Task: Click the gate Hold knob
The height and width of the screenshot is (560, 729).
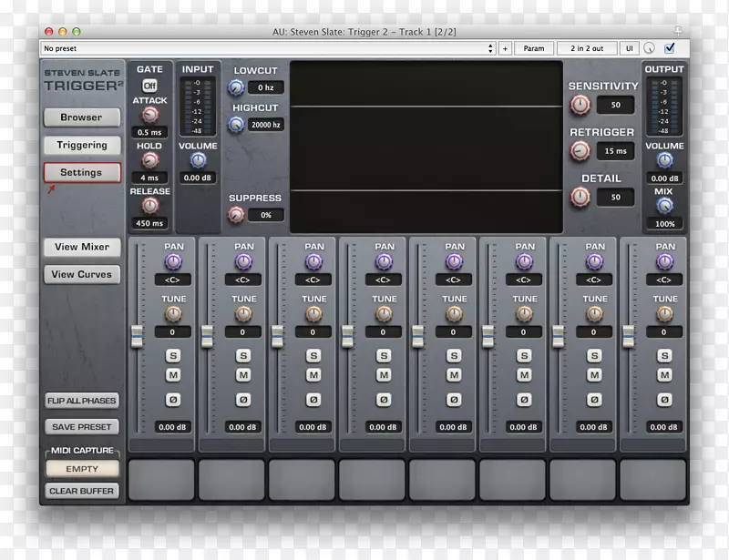Action: (149, 160)
